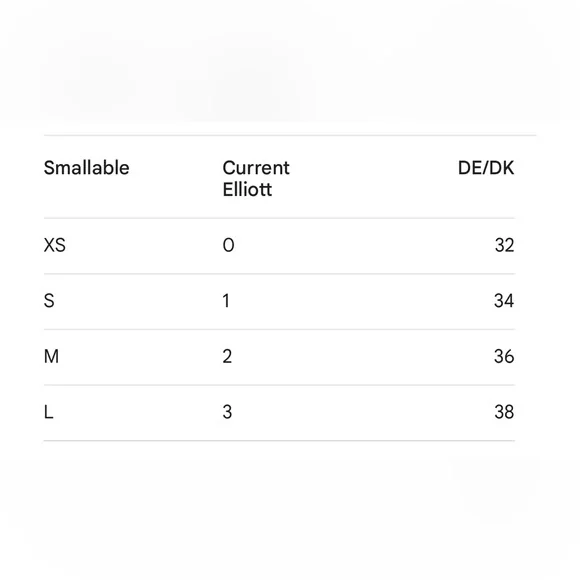Viewport: 580px width, 580px height.
Task: Click the DE/DK value 32
Action: tap(505, 245)
